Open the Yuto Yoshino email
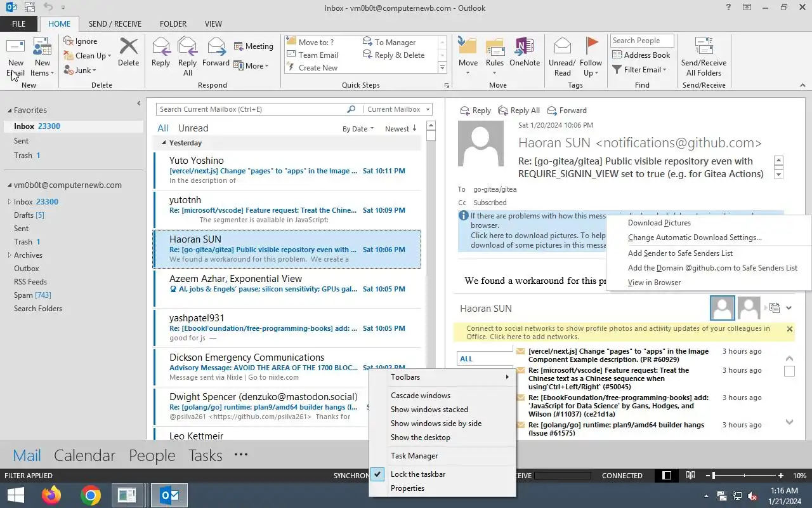The image size is (812, 508). 287,170
